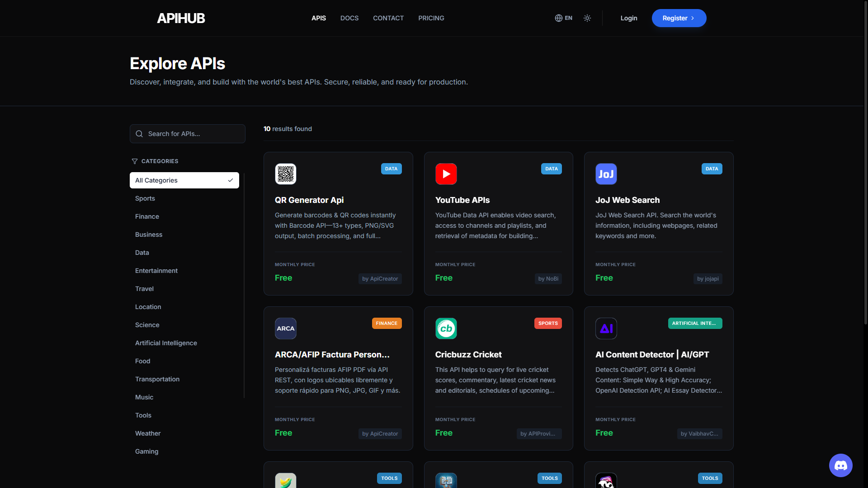Open the PRICING tab
The image size is (868, 488).
(x=431, y=18)
